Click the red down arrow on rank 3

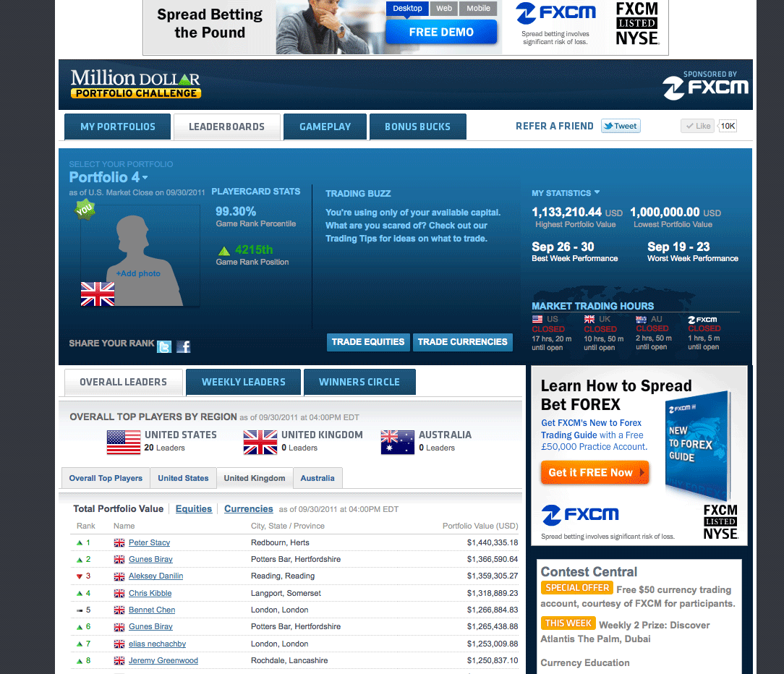(x=79, y=576)
